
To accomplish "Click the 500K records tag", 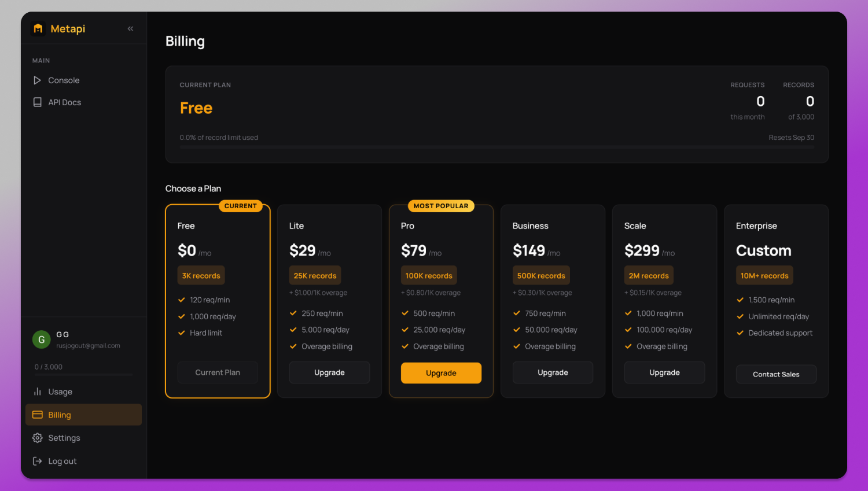I will point(541,275).
